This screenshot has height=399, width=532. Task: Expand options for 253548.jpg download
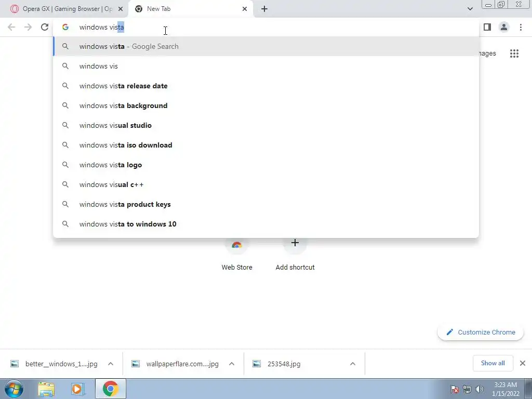[353, 364]
